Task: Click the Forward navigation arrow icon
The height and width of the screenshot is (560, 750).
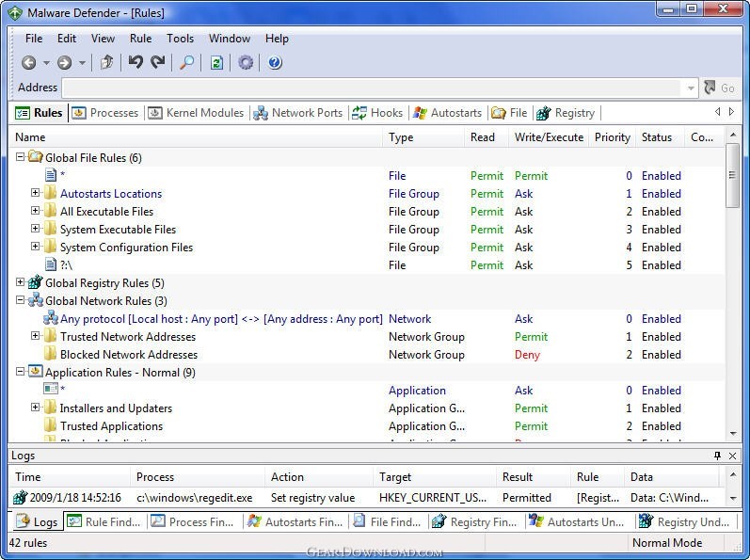Action: pos(65,63)
